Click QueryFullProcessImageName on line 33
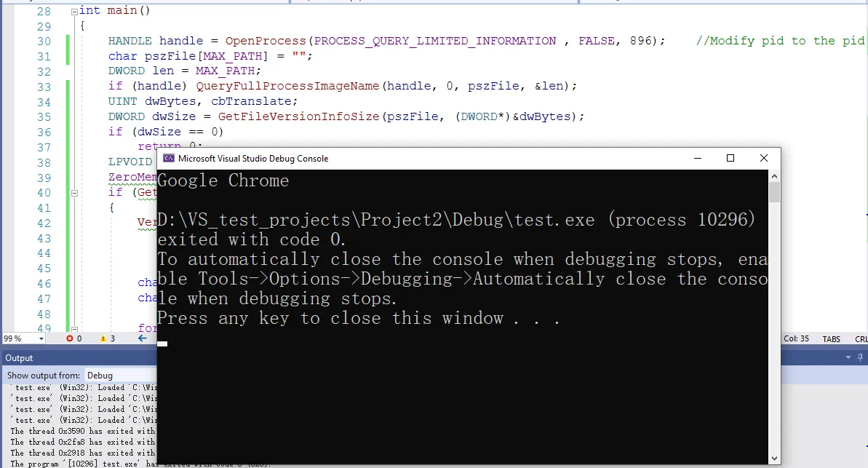Image resolution: width=868 pixels, height=468 pixels. [287, 87]
